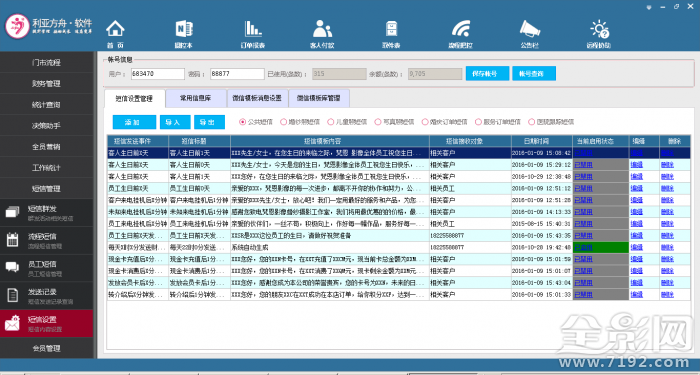Click 编辑 in the 14:13:33 row
Screen dimensions: 700x375
point(637,212)
